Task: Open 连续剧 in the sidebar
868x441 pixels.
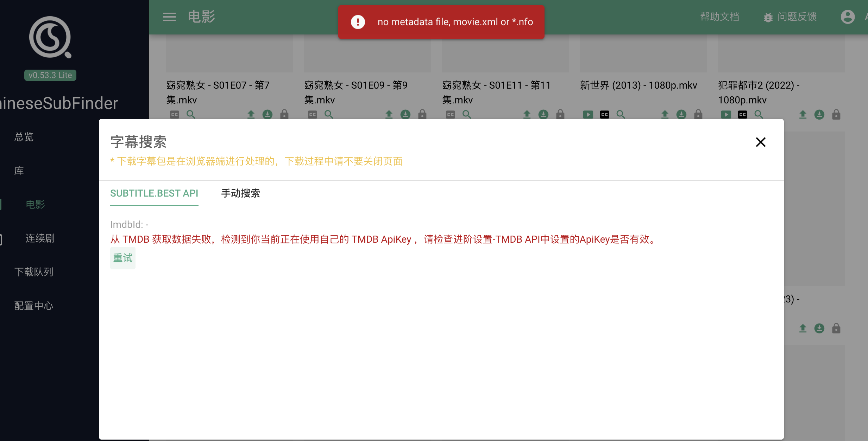Action: 39,238
